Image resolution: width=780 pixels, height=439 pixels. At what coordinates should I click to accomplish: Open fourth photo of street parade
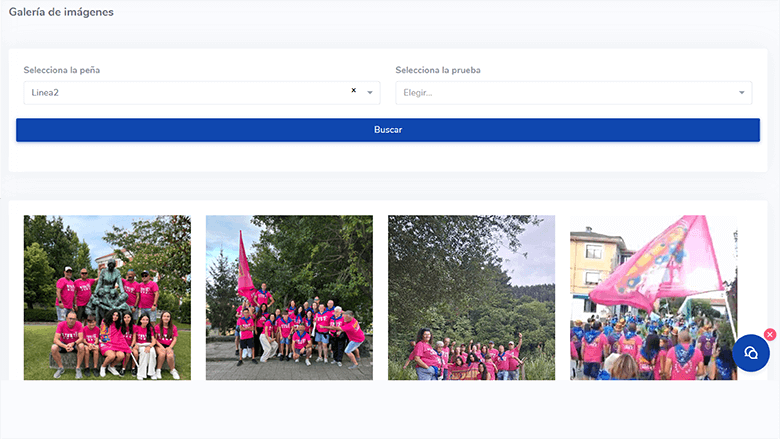coord(653,297)
